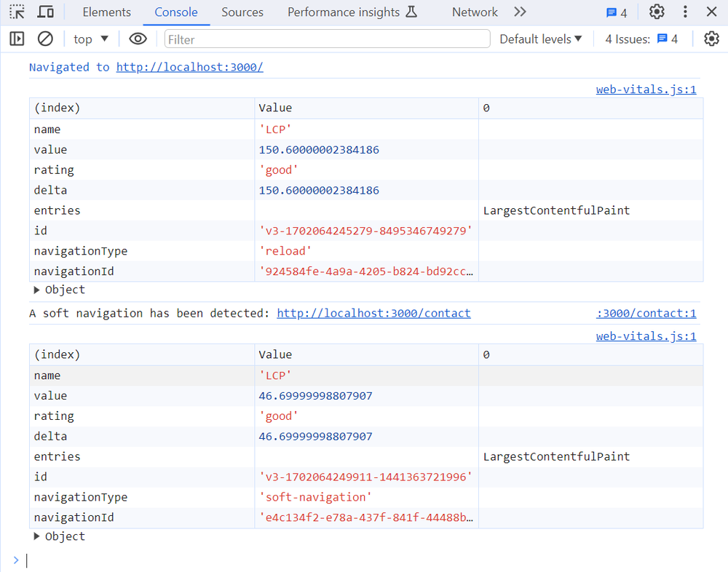The height and width of the screenshot is (572, 728).
Task: Click the second table's Value column header
Action: pyautogui.click(x=366, y=354)
